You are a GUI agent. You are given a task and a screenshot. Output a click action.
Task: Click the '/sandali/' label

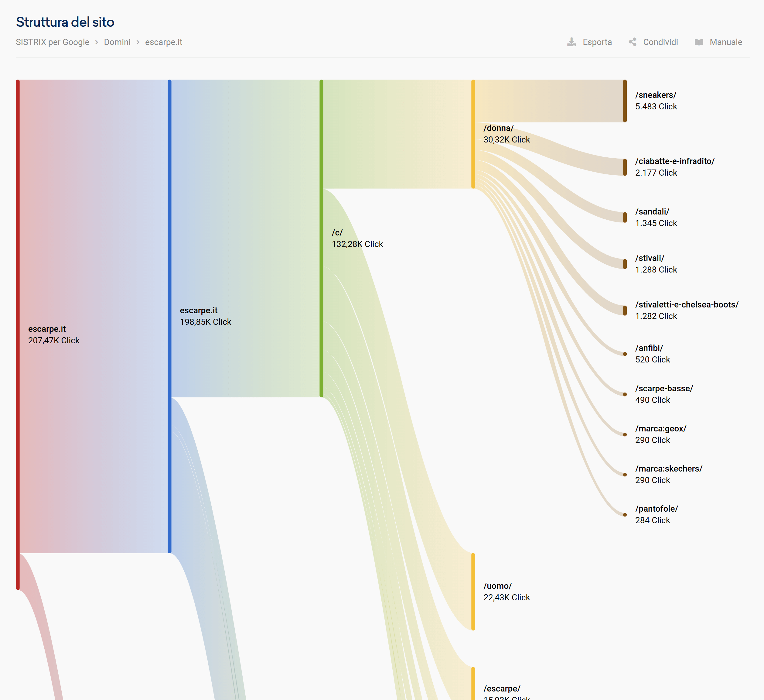pyautogui.click(x=652, y=211)
